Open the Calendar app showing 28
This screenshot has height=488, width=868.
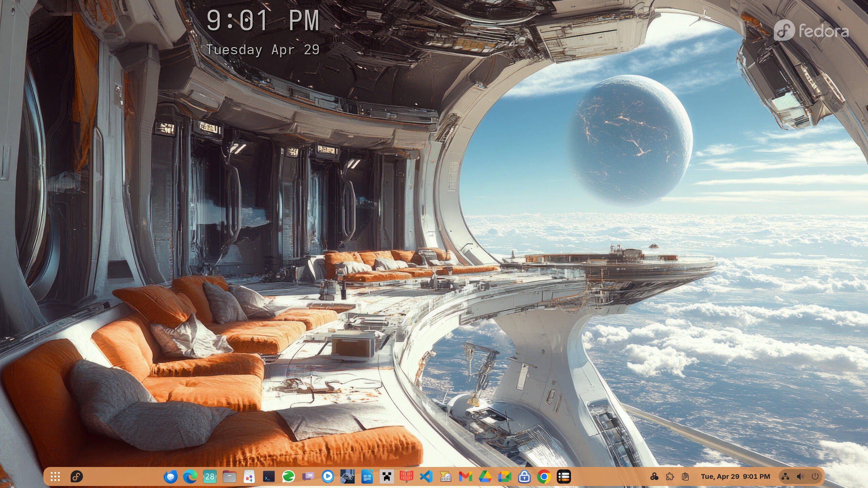coord(210,477)
